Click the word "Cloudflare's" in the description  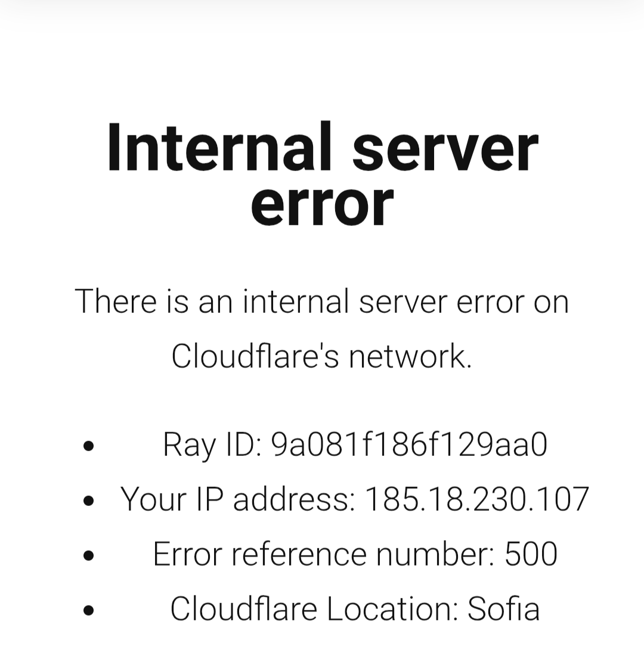pyautogui.click(x=255, y=356)
